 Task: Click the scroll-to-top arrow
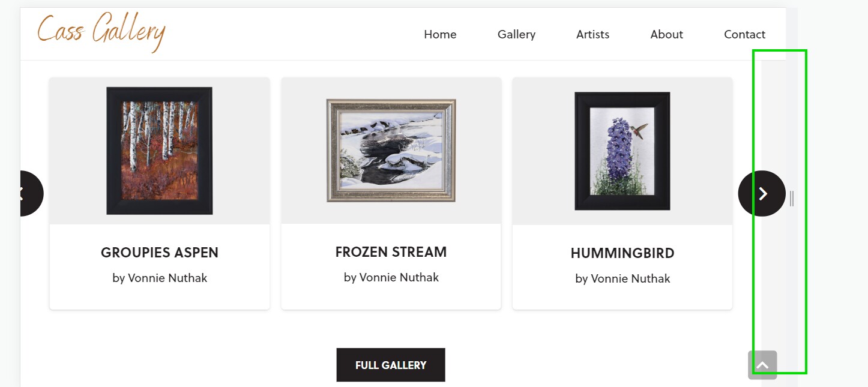(x=762, y=364)
